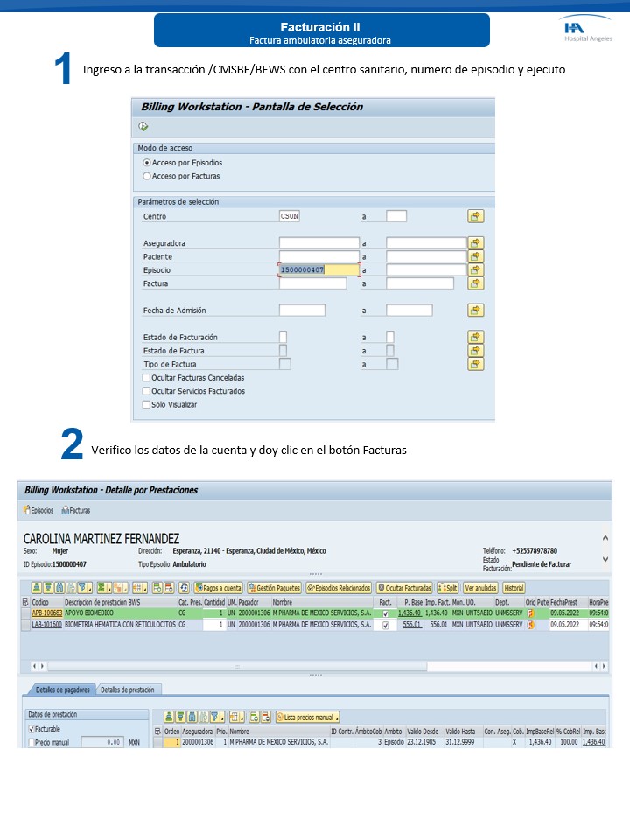The height and width of the screenshot is (840, 630).
Task: Click the Facturas toolbar button
Action: point(75,510)
